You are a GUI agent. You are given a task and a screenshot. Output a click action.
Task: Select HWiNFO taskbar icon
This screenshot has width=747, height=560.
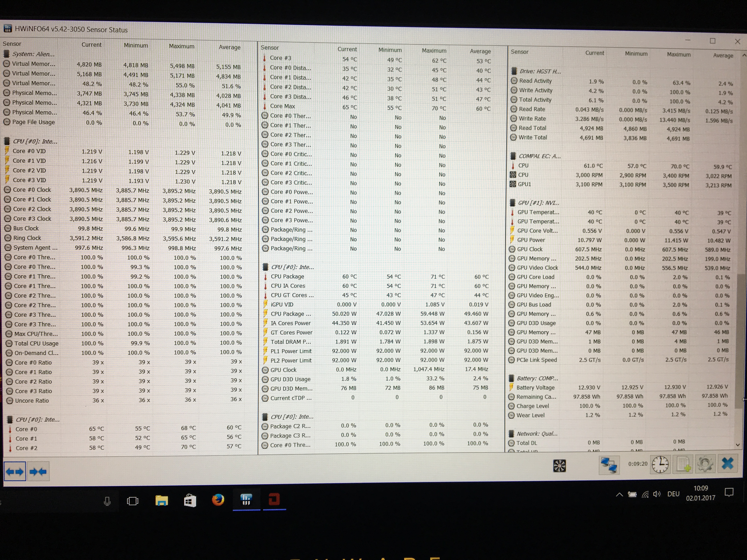(246, 499)
